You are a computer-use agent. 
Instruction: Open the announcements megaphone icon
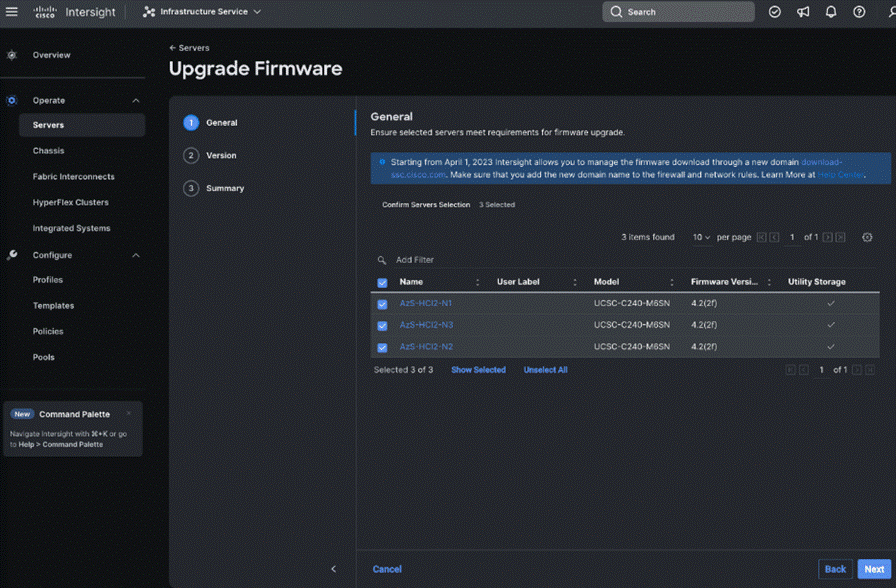[803, 12]
